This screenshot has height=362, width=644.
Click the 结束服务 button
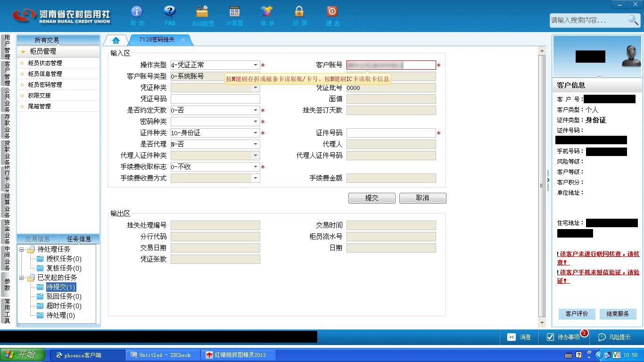coord(618,314)
